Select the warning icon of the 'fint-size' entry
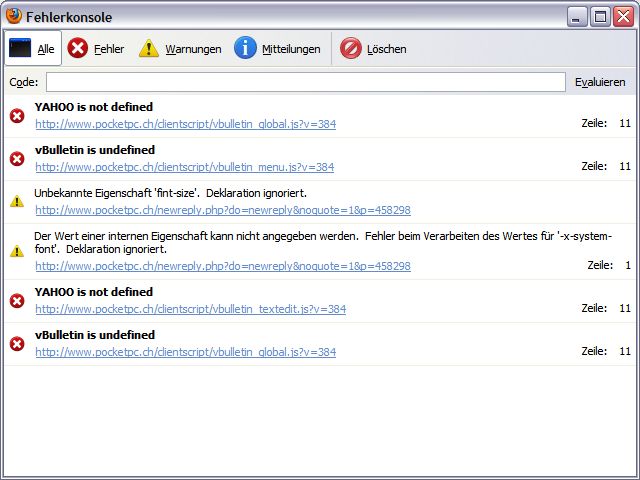 (x=17, y=201)
